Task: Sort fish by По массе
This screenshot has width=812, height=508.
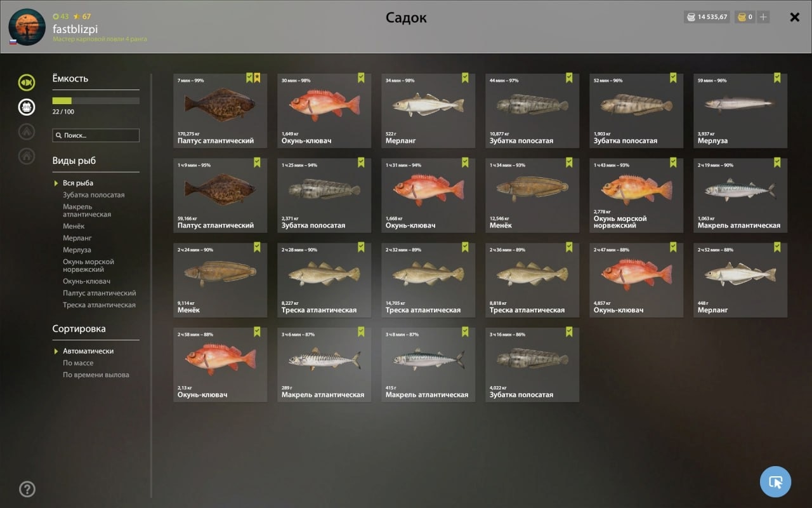Action: [x=78, y=363]
